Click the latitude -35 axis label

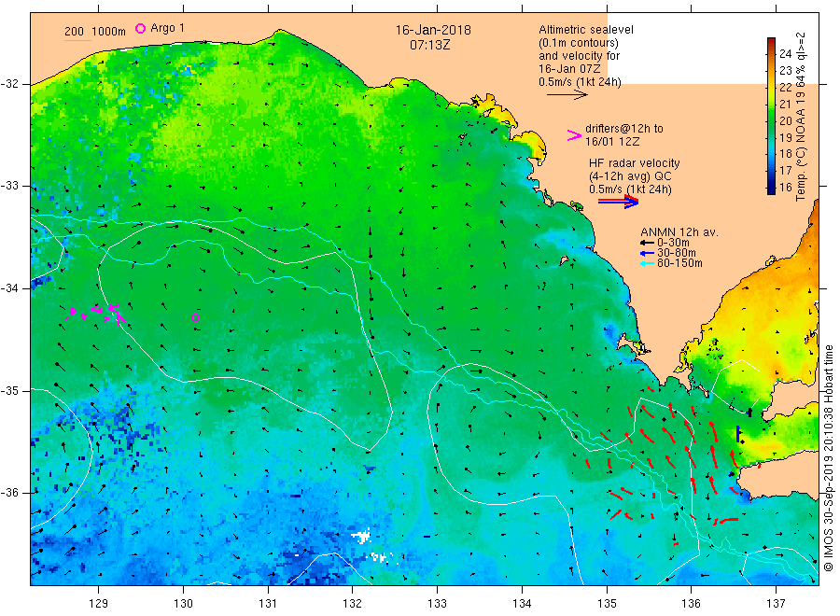click(x=9, y=390)
